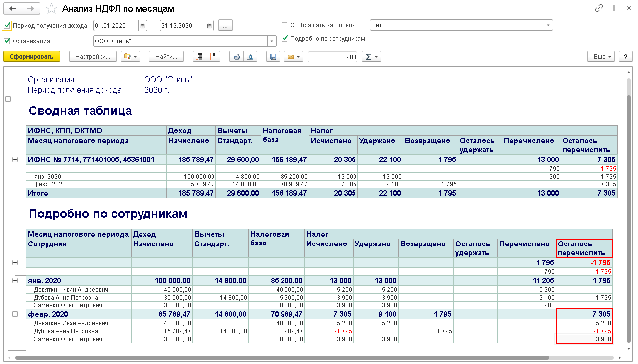Viewport: 638px width, 364px height.
Task: Open window options three-dot menu
Action: tap(614, 9)
